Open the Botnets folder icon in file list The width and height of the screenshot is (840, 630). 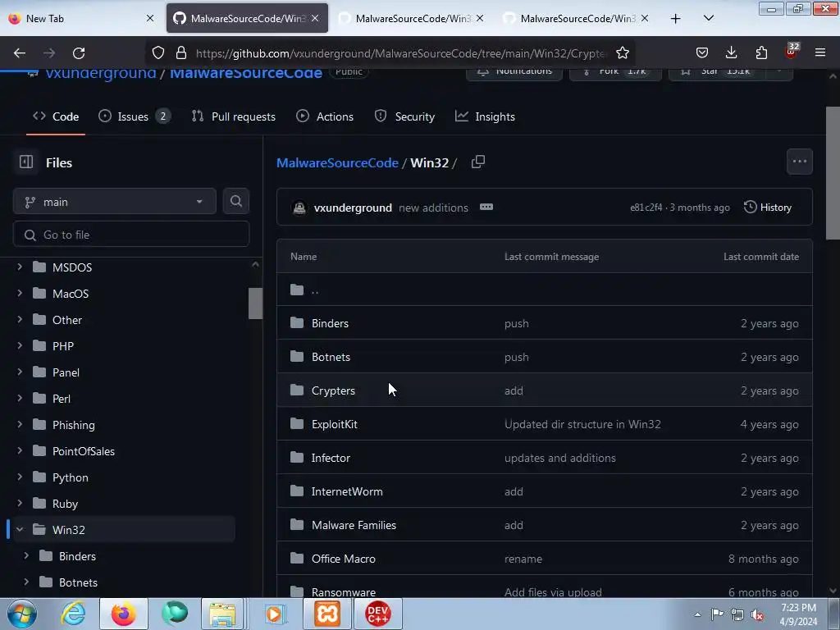coord(297,357)
